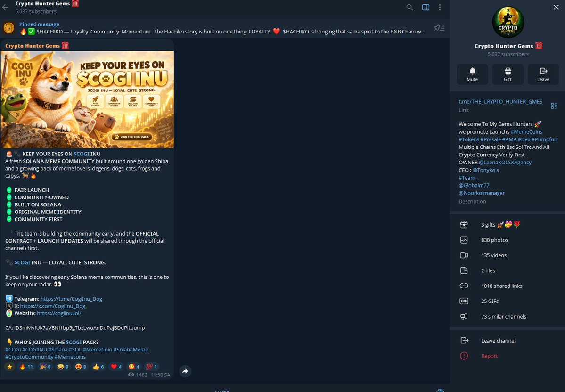Click the contract address starting with fDSmMvfUk7
The width and height of the screenshot is (565, 392).
79,328
